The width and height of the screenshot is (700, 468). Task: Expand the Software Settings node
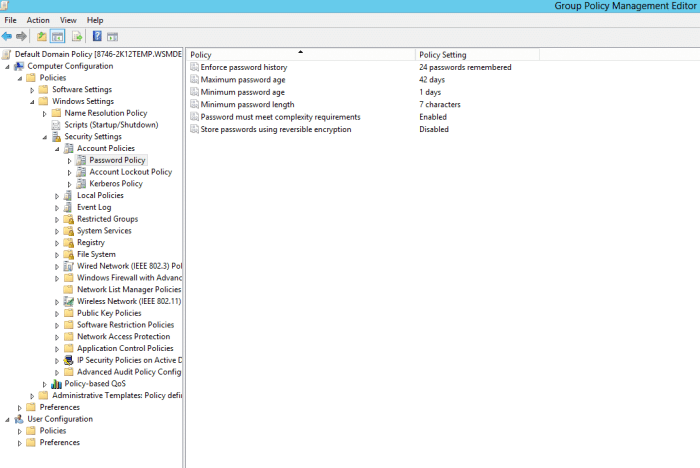32,90
